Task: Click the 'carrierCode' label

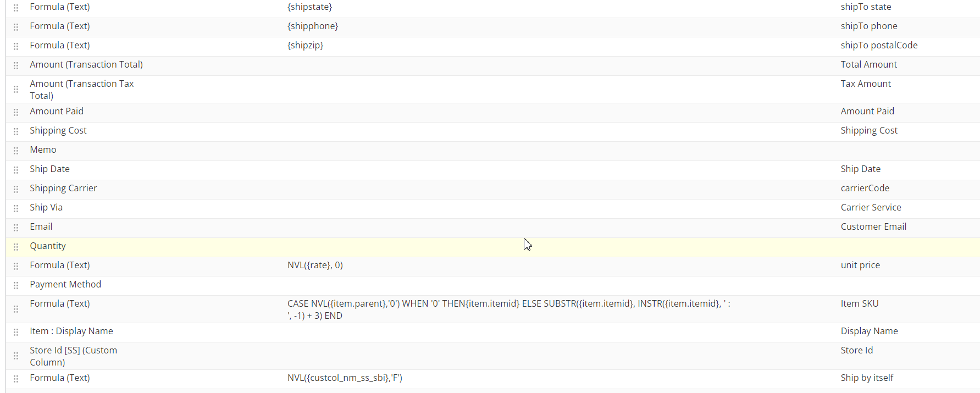Action: click(x=865, y=189)
